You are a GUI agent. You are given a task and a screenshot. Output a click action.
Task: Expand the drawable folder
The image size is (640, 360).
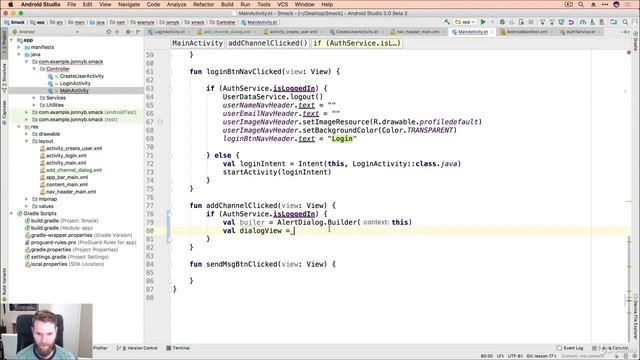click(27, 134)
